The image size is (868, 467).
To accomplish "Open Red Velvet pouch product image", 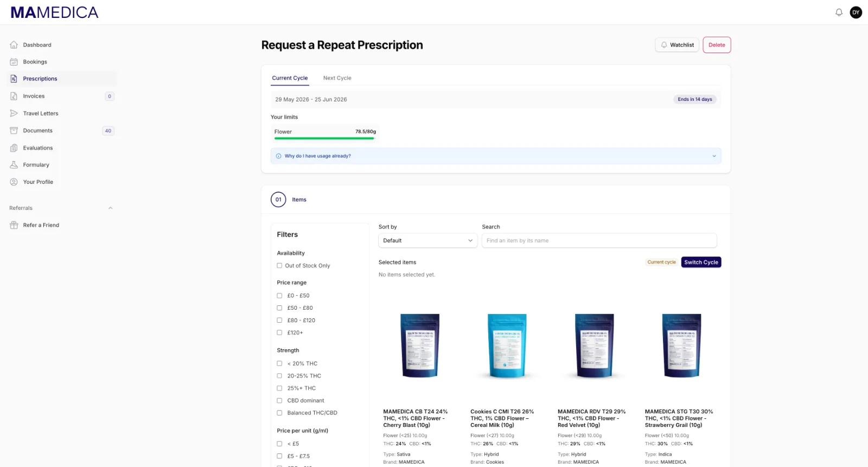I will coord(595,345).
